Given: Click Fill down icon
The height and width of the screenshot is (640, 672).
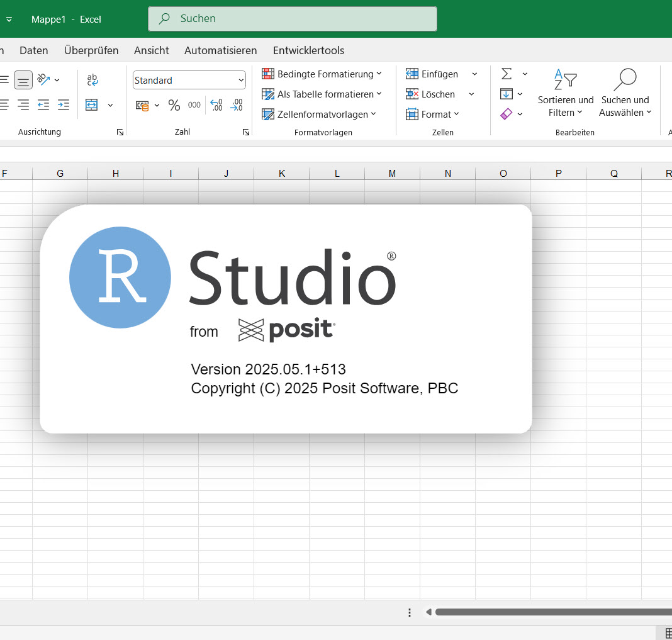Looking at the screenshot, I should 506,94.
